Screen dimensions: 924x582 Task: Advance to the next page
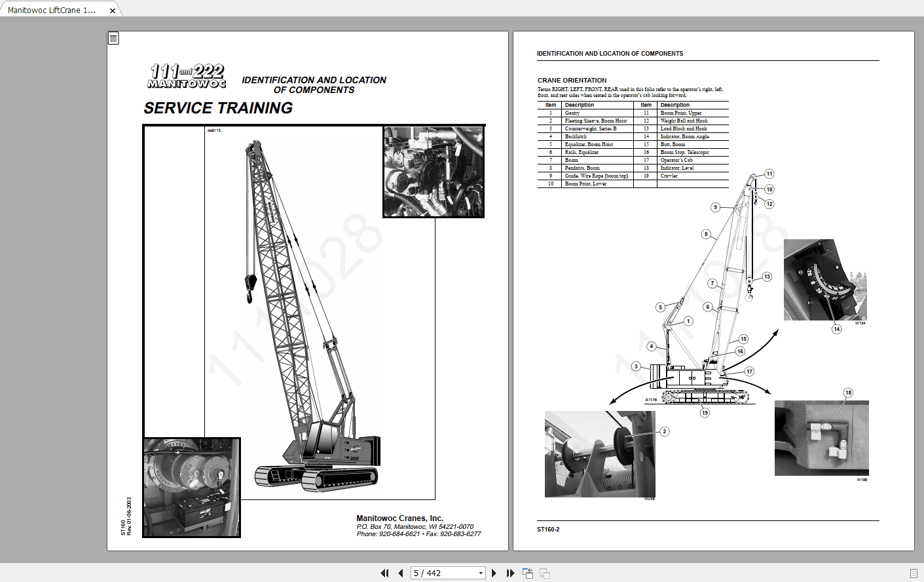pos(494,572)
